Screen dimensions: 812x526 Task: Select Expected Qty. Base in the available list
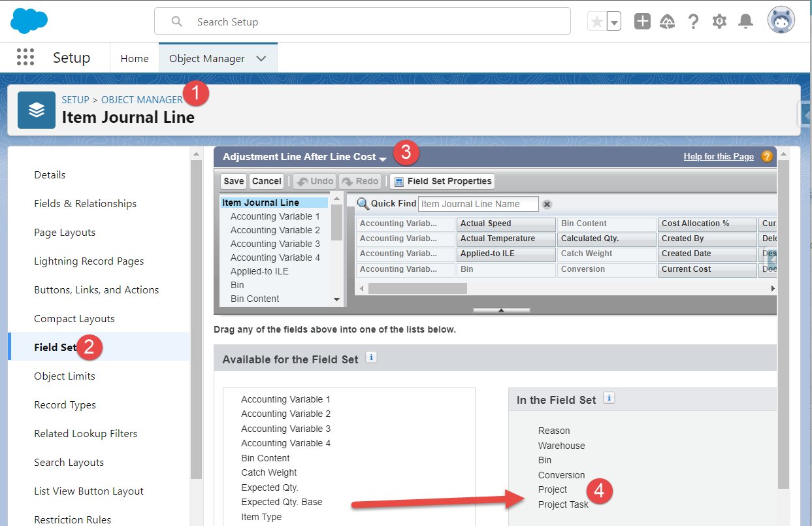[282, 502]
